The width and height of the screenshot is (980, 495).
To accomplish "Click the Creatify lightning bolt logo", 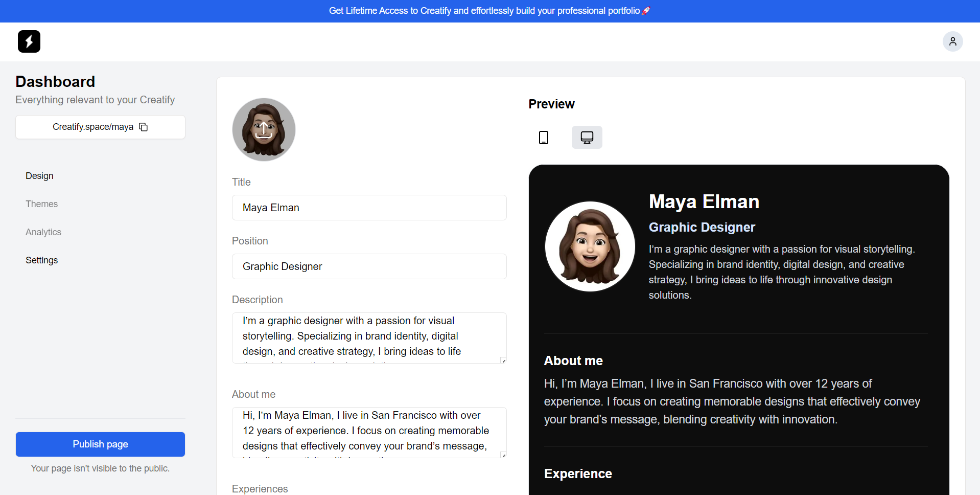I will [29, 41].
